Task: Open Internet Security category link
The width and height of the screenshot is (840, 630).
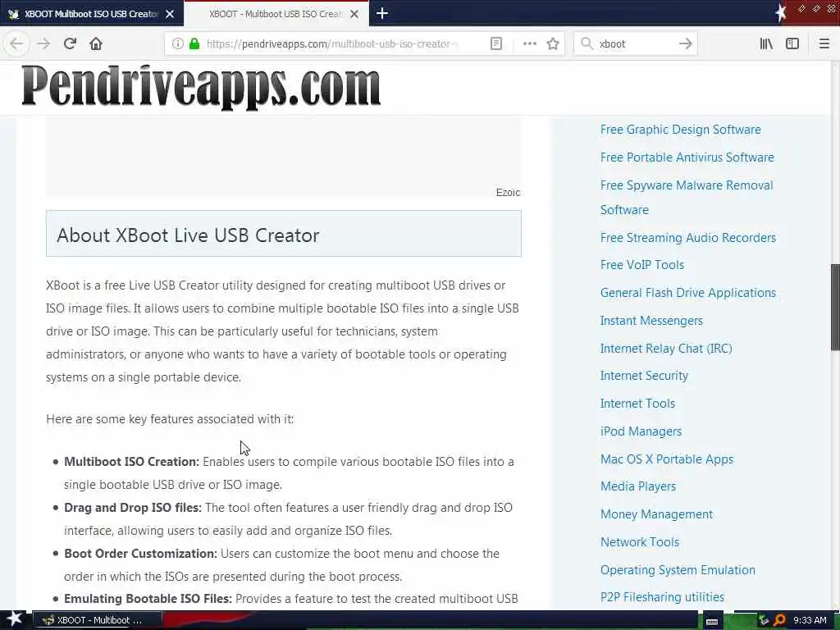Action: pyautogui.click(x=644, y=376)
